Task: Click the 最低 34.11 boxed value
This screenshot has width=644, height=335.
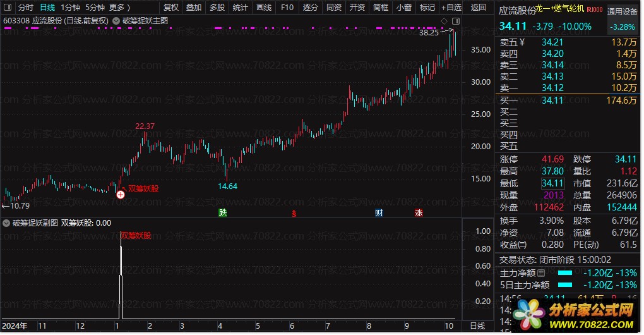Action: point(552,183)
